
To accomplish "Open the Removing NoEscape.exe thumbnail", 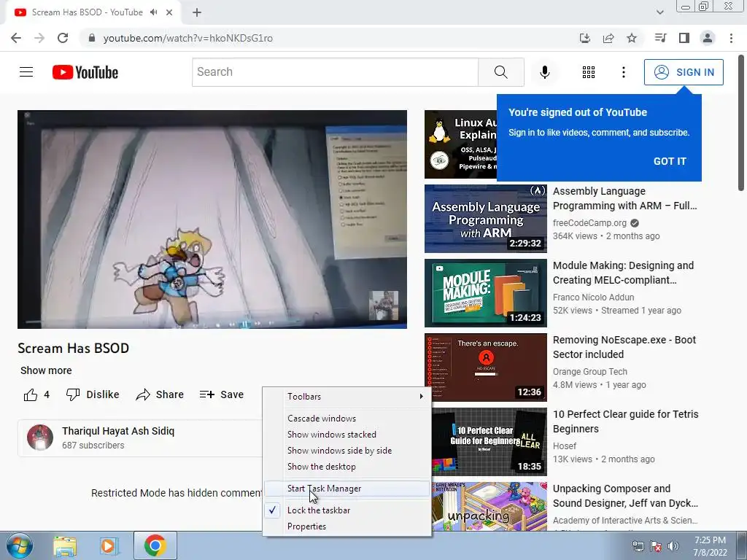I will [x=485, y=367].
